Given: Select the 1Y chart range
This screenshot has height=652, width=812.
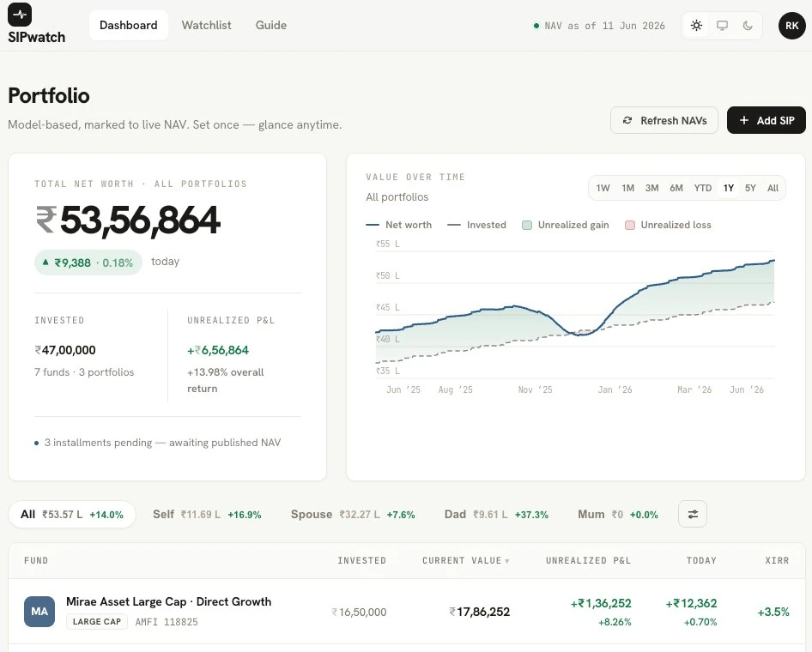Looking at the screenshot, I should click(729, 188).
